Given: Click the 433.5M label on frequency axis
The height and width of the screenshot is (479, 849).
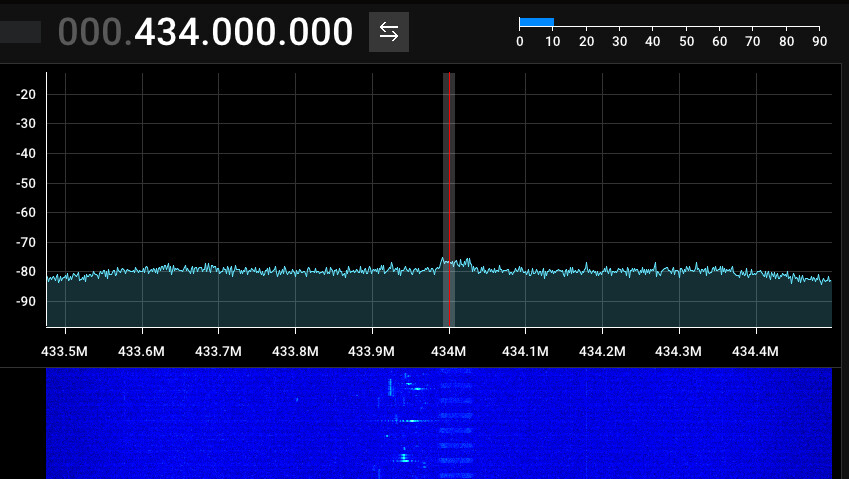Looking at the screenshot, I should [x=64, y=351].
